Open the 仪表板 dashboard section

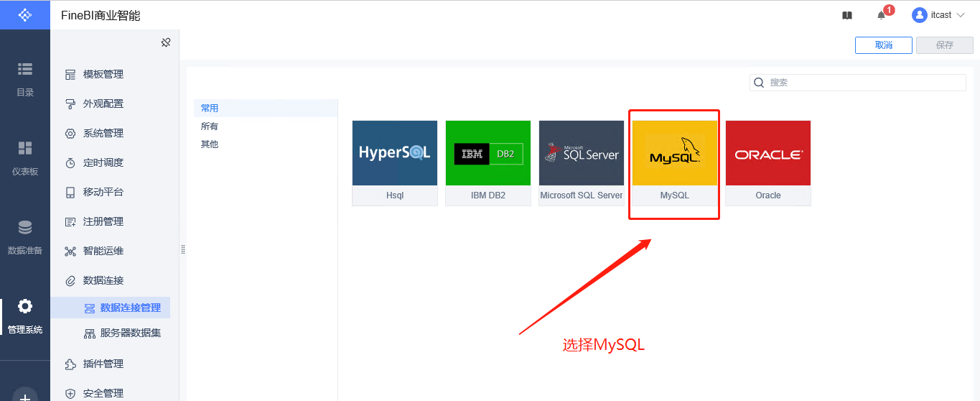click(25, 158)
